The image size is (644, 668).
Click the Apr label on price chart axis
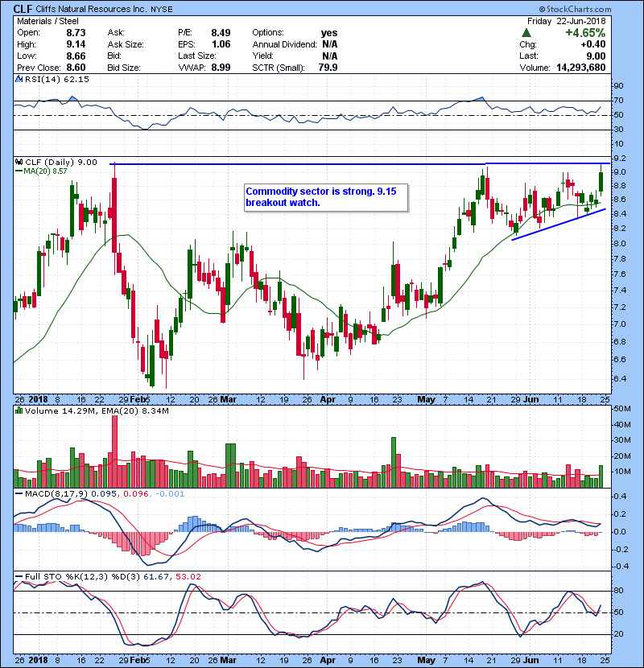[x=328, y=399]
